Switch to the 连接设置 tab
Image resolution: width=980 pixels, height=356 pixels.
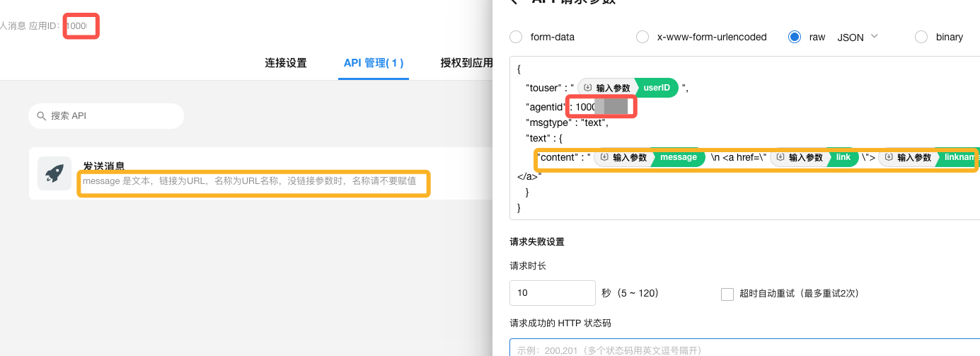click(286, 63)
